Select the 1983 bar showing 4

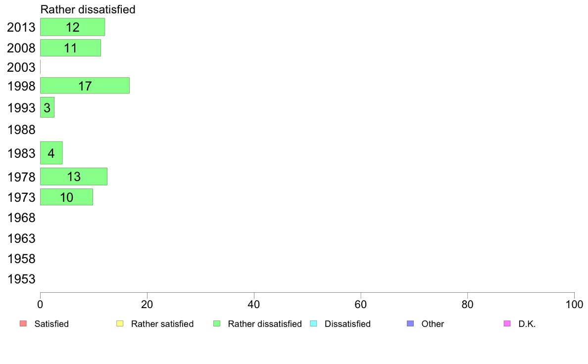51,153
